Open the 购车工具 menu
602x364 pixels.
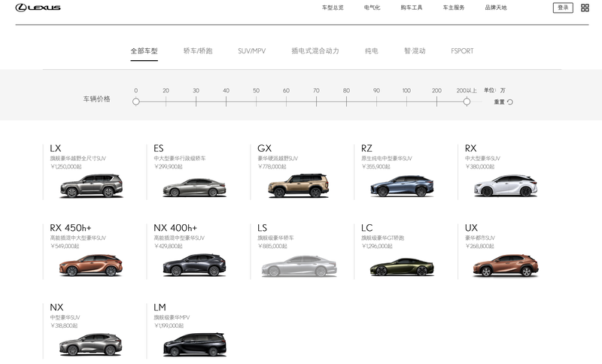[411, 8]
